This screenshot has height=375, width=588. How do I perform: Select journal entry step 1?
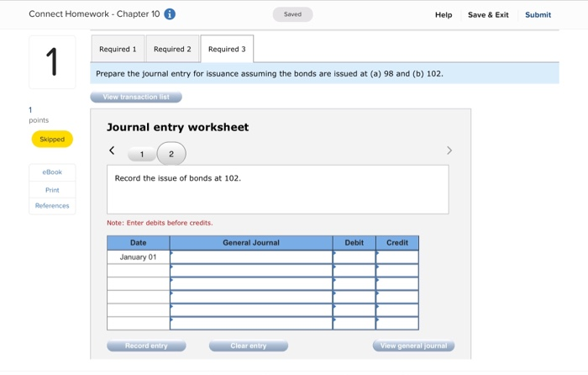142,154
